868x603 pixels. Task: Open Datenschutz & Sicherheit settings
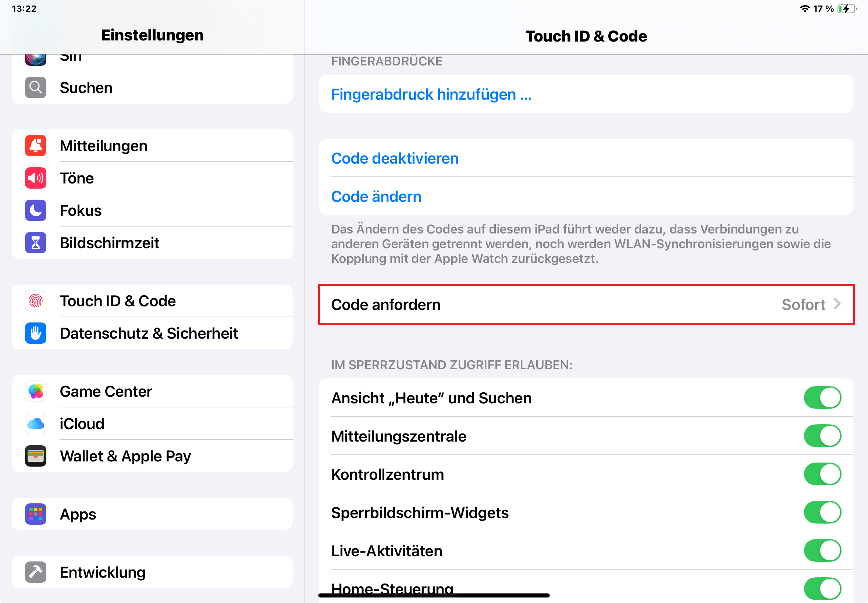(149, 333)
